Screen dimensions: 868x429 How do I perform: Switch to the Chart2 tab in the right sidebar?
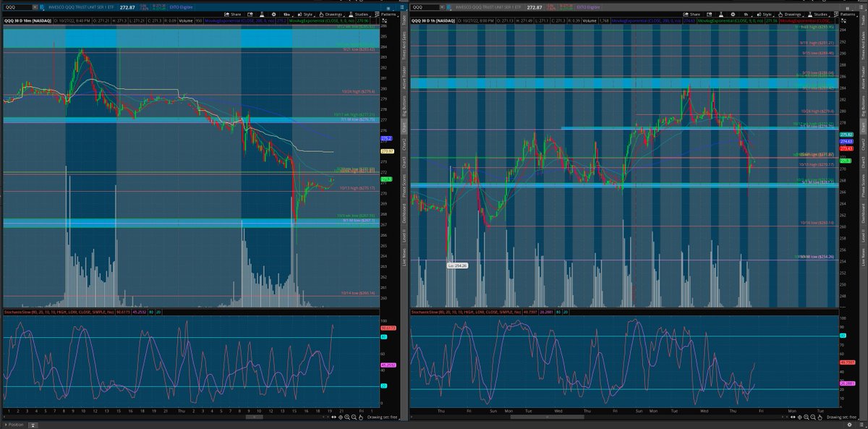(863, 146)
